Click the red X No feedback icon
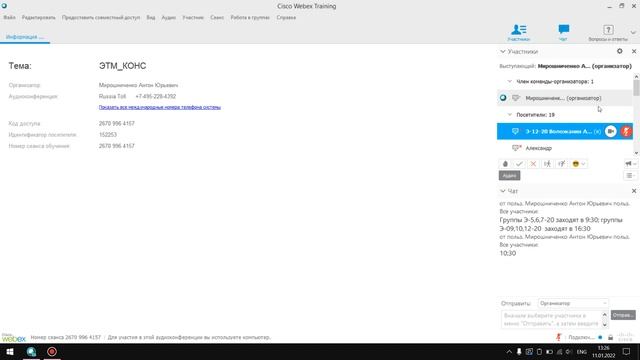Viewport: 640px width, 360px height. pyautogui.click(x=533, y=164)
